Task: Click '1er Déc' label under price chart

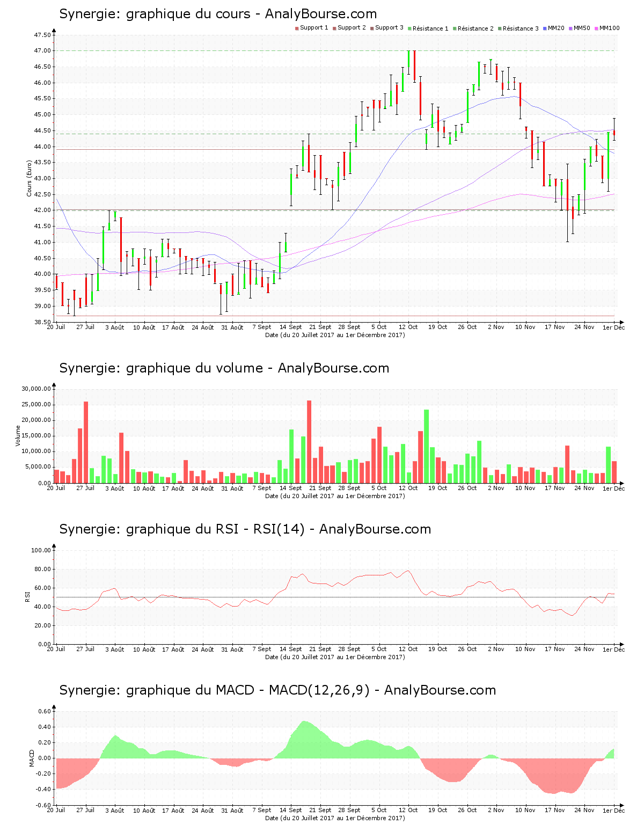Action: [613, 327]
